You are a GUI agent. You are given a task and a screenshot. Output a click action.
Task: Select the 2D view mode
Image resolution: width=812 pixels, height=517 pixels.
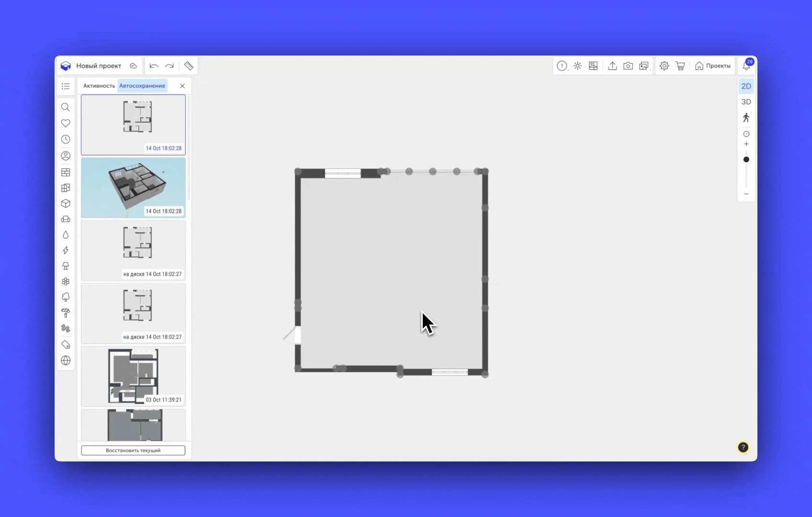coord(746,86)
